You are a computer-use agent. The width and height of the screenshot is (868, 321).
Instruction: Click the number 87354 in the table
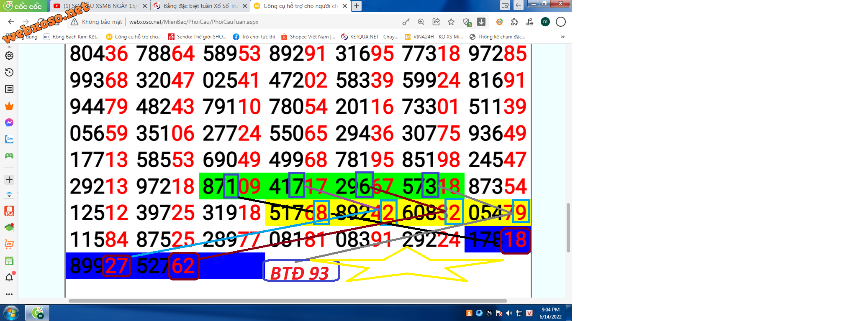[x=498, y=186]
